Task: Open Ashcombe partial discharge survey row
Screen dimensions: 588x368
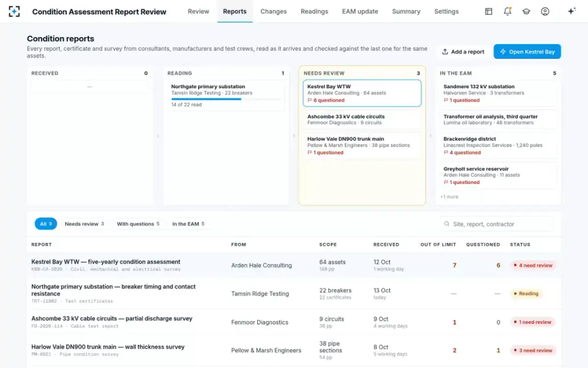Action: [x=294, y=322]
